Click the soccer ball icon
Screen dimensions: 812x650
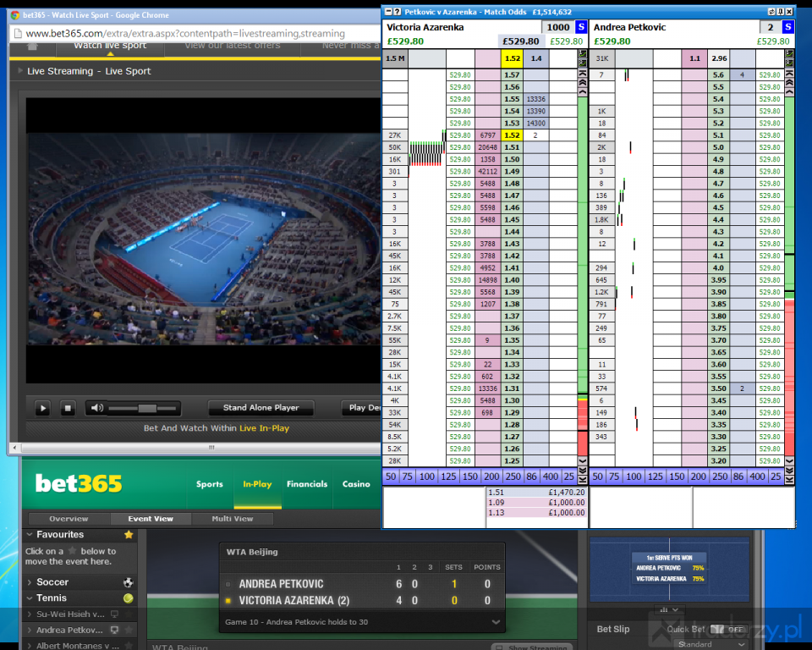click(x=128, y=582)
